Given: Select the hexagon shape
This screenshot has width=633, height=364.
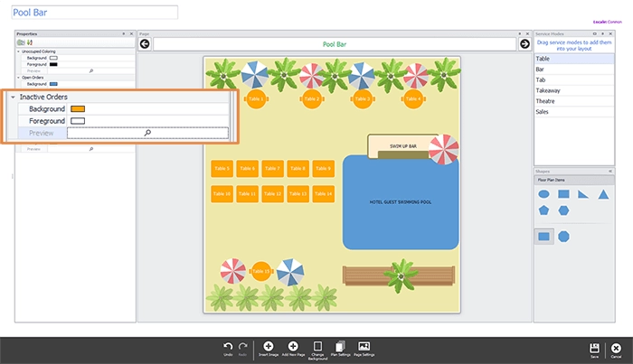Looking at the screenshot, I should tap(563, 210).
